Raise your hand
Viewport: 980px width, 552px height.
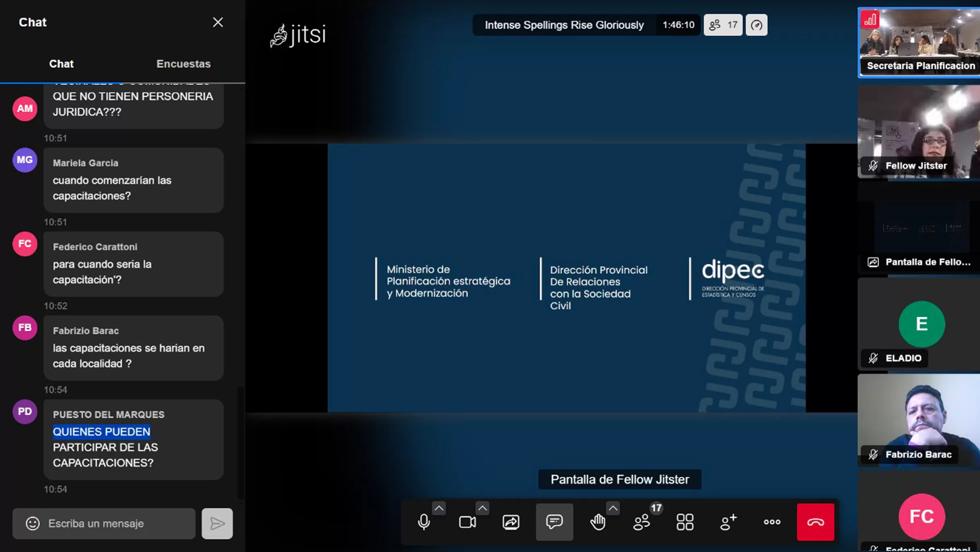pyautogui.click(x=598, y=522)
